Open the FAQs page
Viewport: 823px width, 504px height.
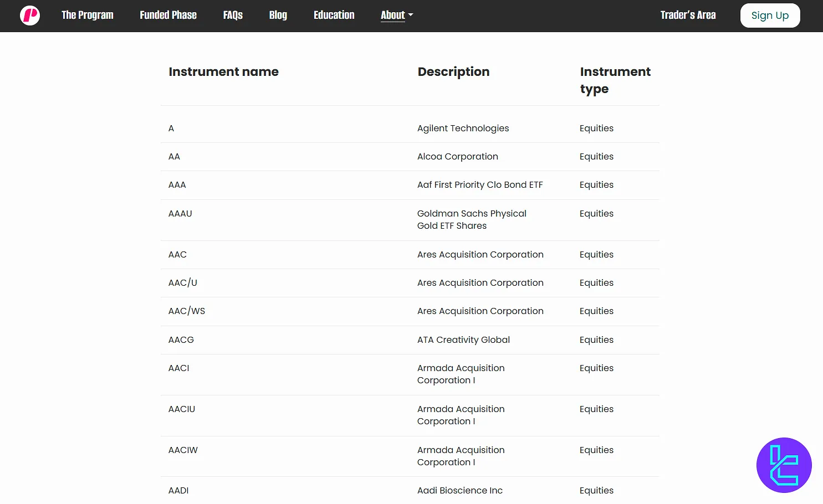coord(233,16)
